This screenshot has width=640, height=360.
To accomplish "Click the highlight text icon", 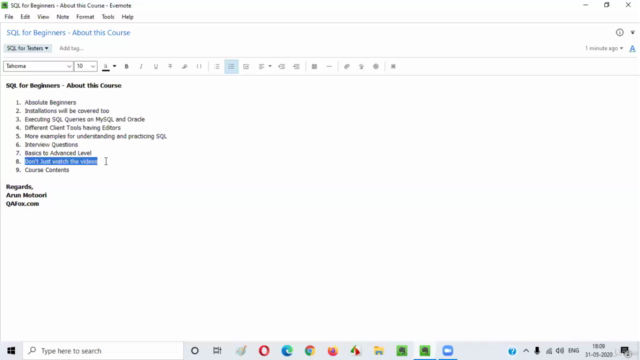I will (184, 66).
